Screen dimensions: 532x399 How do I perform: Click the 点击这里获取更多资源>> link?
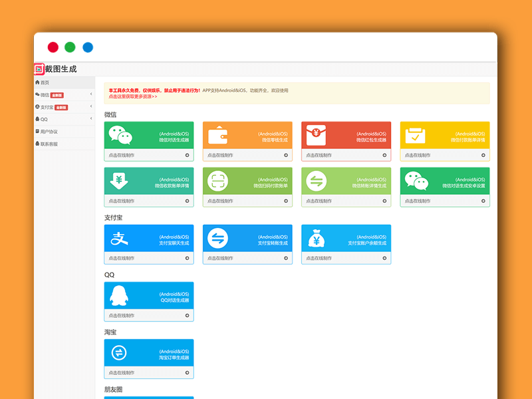pyautogui.click(x=132, y=96)
